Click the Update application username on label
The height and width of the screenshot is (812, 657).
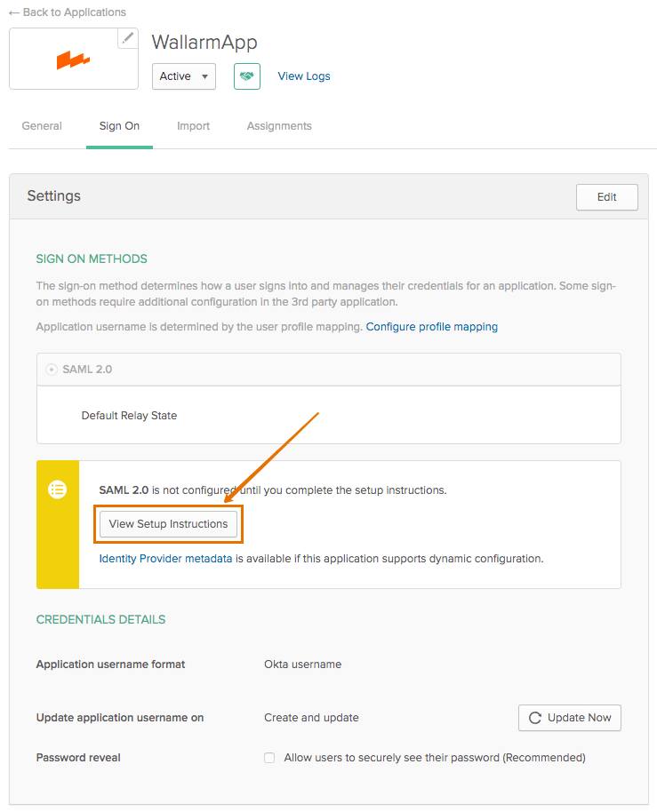120,718
